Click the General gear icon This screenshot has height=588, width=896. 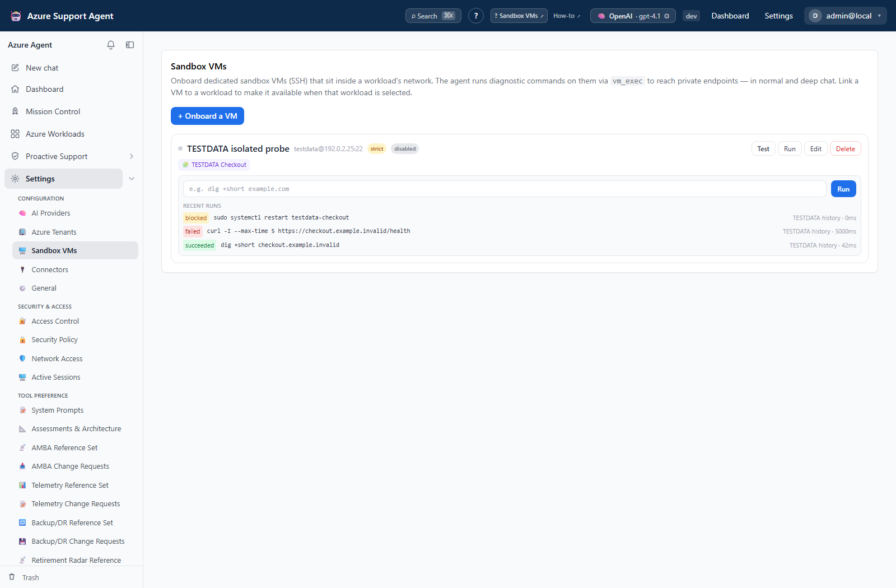point(22,288)
